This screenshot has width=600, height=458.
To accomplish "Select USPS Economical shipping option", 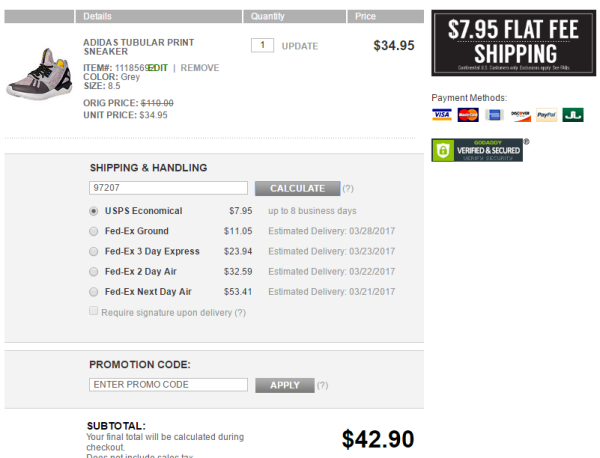I will (x=93, y=211).
